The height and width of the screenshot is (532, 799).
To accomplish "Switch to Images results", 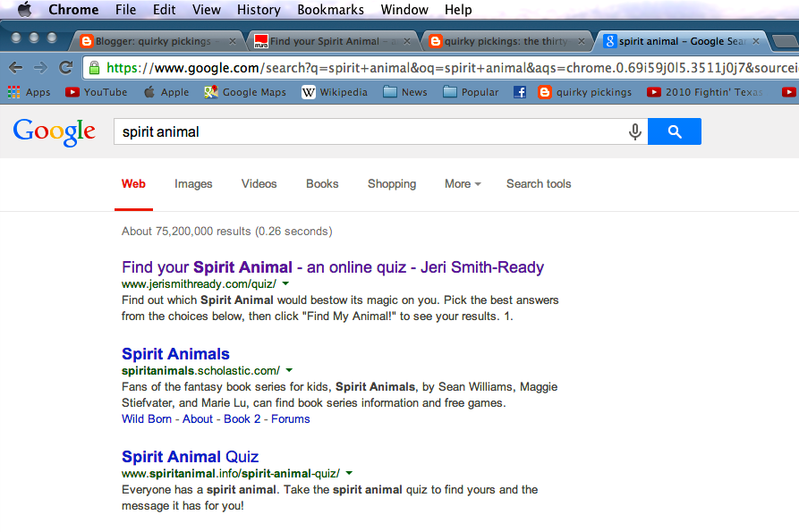I will [193, 184].
